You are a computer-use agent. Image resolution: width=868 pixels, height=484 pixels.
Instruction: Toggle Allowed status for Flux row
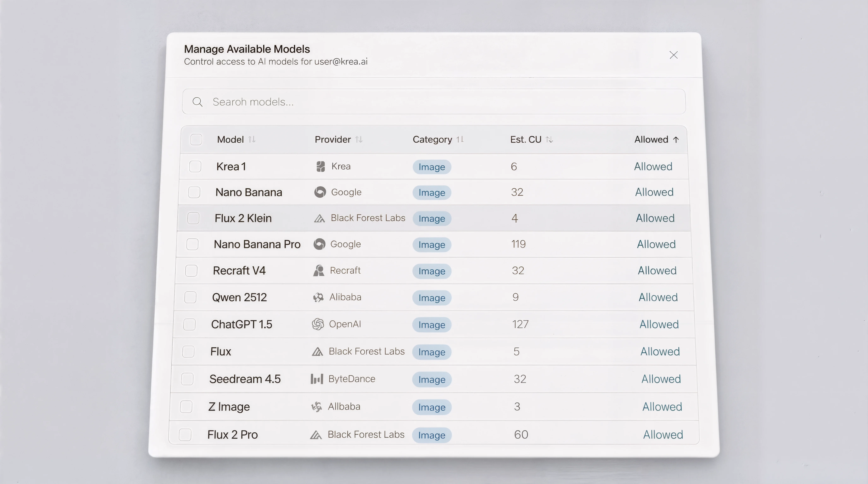tap(660, 352)
